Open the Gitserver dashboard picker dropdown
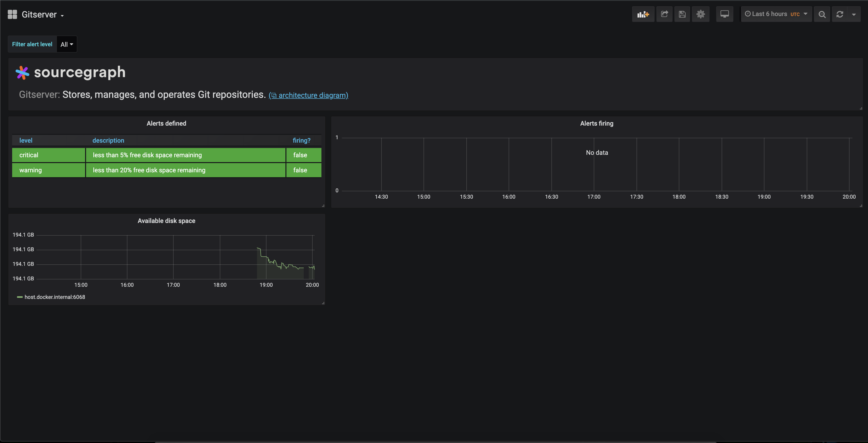This screenshot has width=868, height=443. point(43,15)
